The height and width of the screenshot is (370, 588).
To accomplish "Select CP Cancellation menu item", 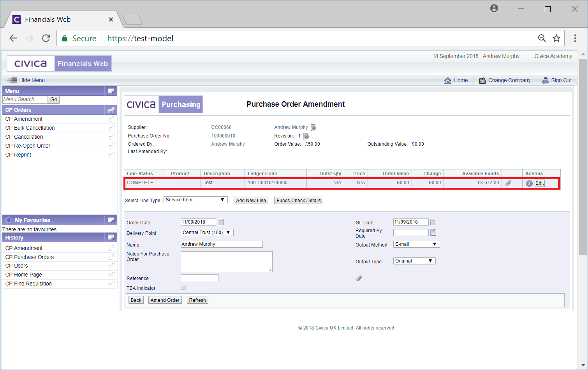I will (x=24, y=137).
